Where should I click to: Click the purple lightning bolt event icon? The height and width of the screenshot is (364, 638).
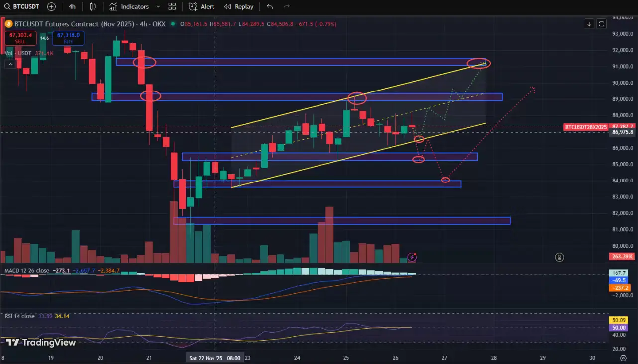(x=412, y=257)
